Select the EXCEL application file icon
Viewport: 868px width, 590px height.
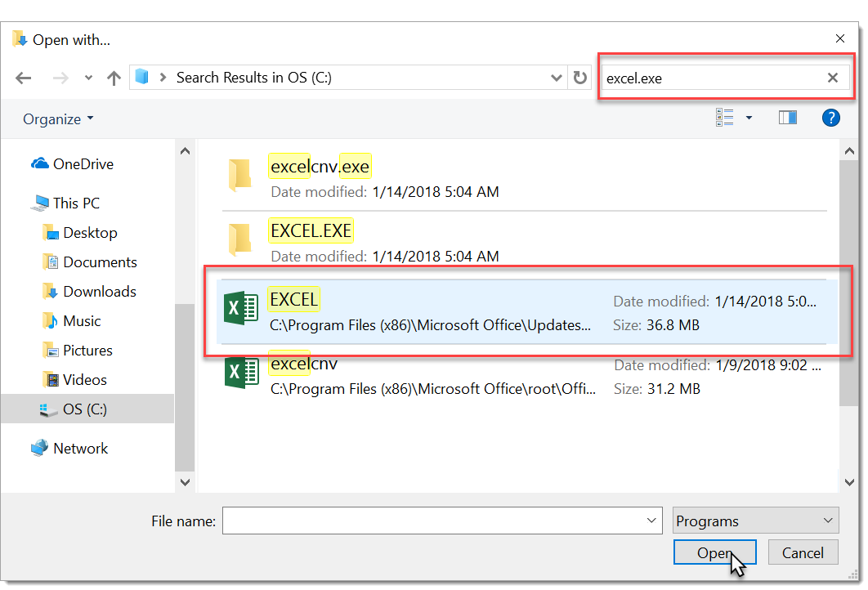[x=240, y=311]
